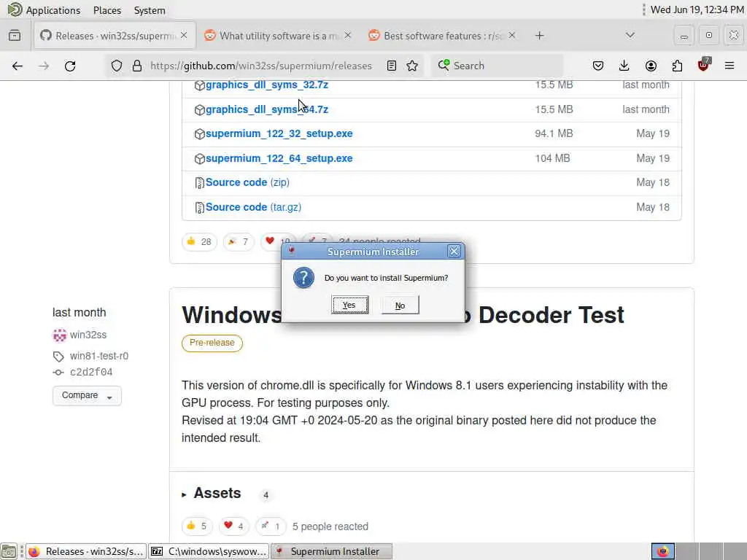The image size is (747, 560).
Task: Go back using browser back arrow
Action: (18, 66)
